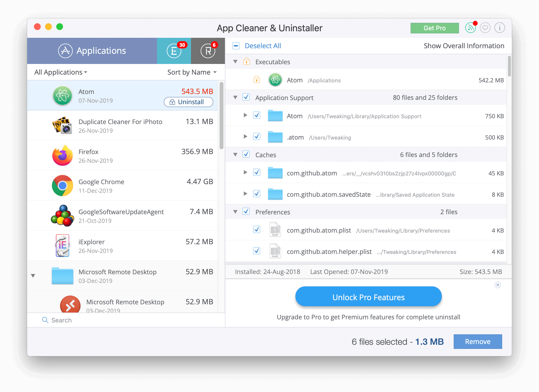This screenshot has width=539, height=392.
Task: Open the Extensions tab icon
Action: point(174,51)
